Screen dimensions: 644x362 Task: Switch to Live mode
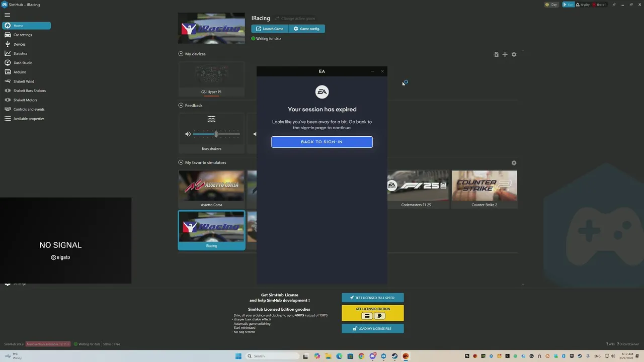tap(568, 5)
